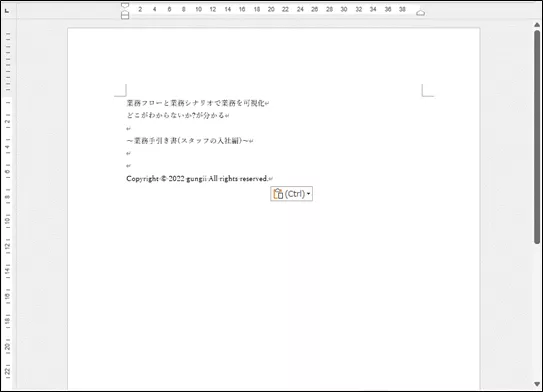Click the vertical scrollbar thumb
The image size is (543, 392).
click(x=537, y=137)
